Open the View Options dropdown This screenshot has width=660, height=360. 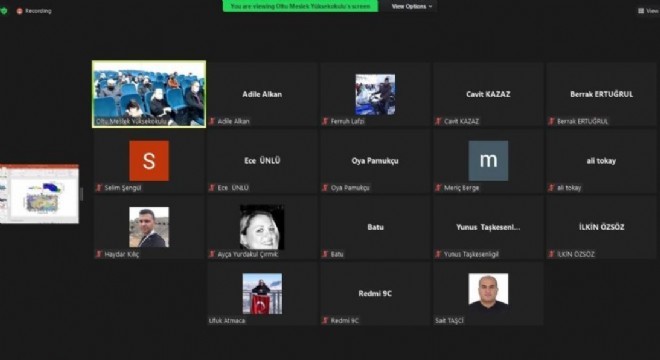[x=412, y=6]
